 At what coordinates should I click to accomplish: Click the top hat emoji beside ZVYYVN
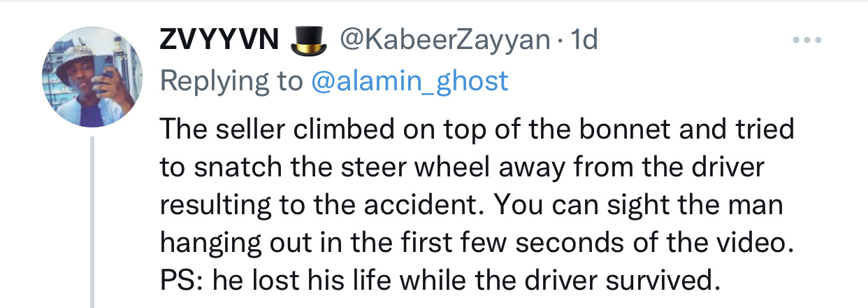pos(309,41)
